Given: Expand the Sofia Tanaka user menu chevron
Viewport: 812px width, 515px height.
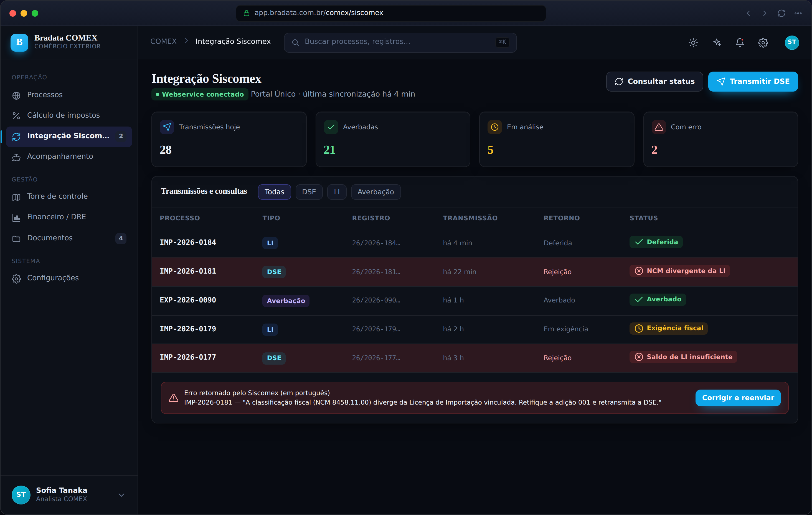Looking at the screenshot, I should click(x=121, y=495).
